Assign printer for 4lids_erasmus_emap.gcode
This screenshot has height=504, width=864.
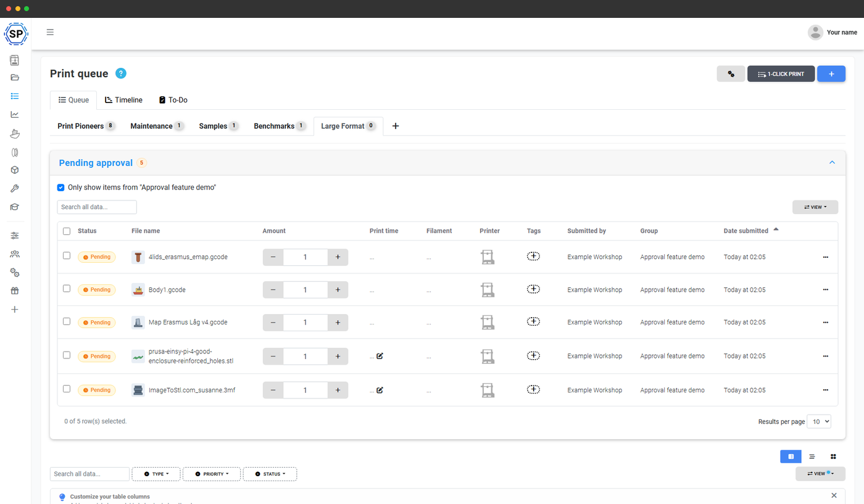pyautogui.click(x=488, y=257)
